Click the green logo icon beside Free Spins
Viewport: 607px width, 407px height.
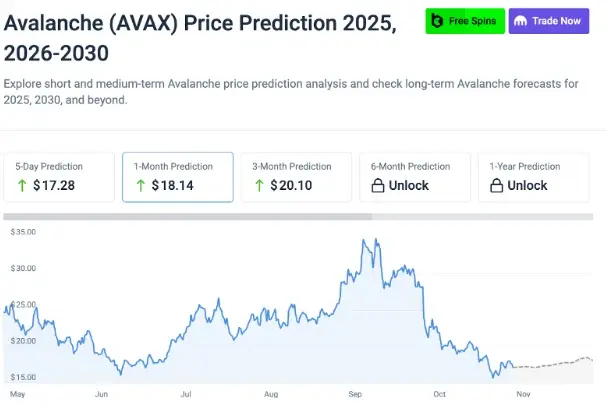pos(437,20)
